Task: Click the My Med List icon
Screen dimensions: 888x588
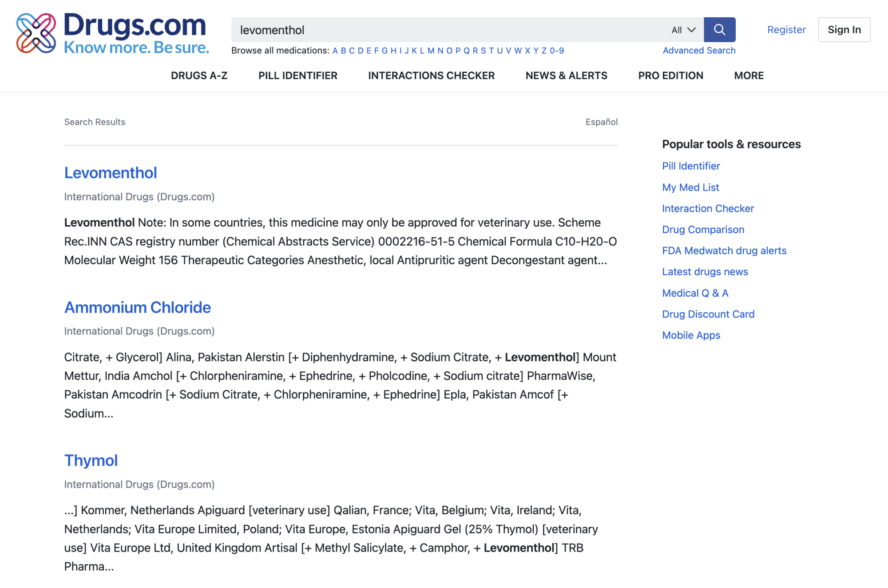Action: pos(690,187)
